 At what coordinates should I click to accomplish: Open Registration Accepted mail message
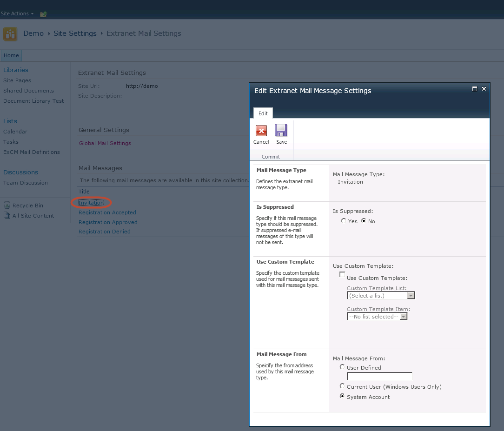pos(107,212)
